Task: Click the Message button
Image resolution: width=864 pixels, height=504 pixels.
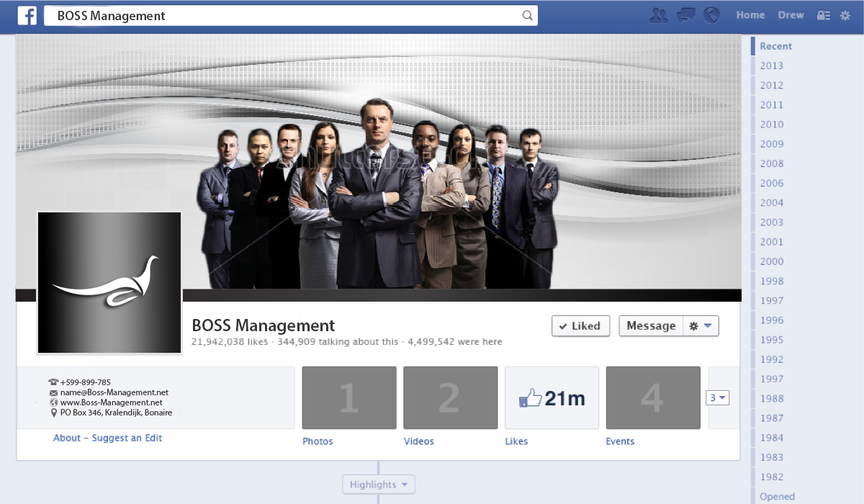Action: (651, 326)
